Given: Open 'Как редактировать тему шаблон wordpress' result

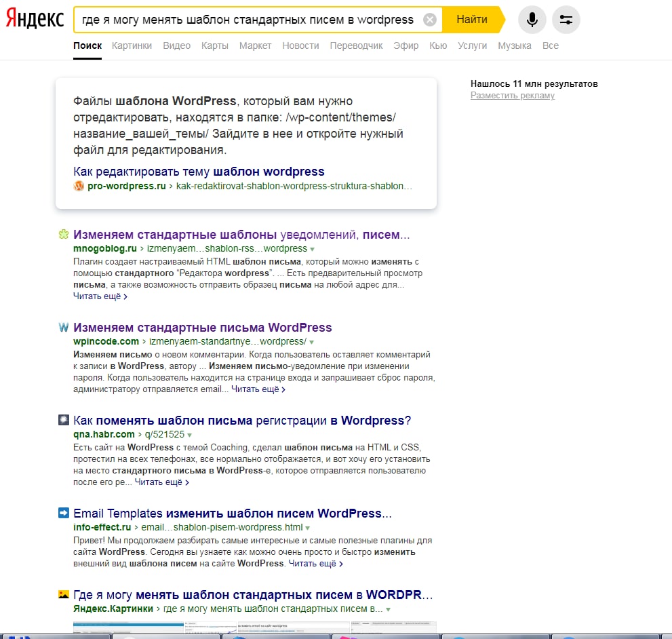Looking at the screenshot, I should pos(199,172).
